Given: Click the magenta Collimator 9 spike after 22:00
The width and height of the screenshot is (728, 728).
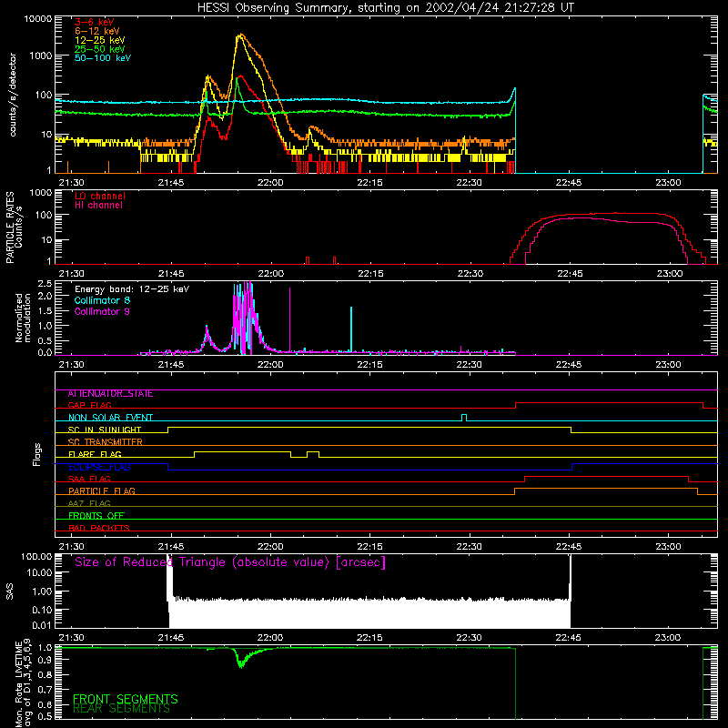Looking at the screenshot, I should [x=290, y=319].
